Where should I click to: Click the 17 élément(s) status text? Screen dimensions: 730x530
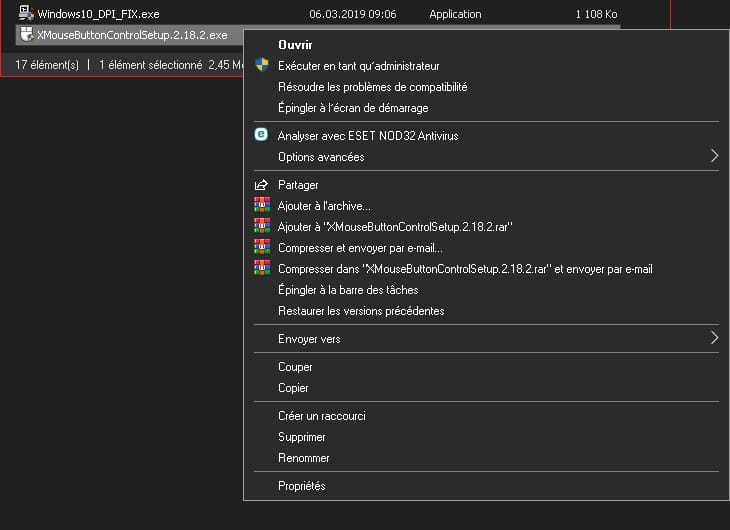47,65
